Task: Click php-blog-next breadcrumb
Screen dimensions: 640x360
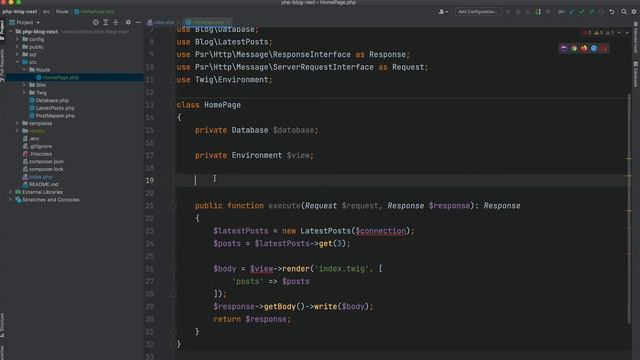Action: (x=20, y=12)
